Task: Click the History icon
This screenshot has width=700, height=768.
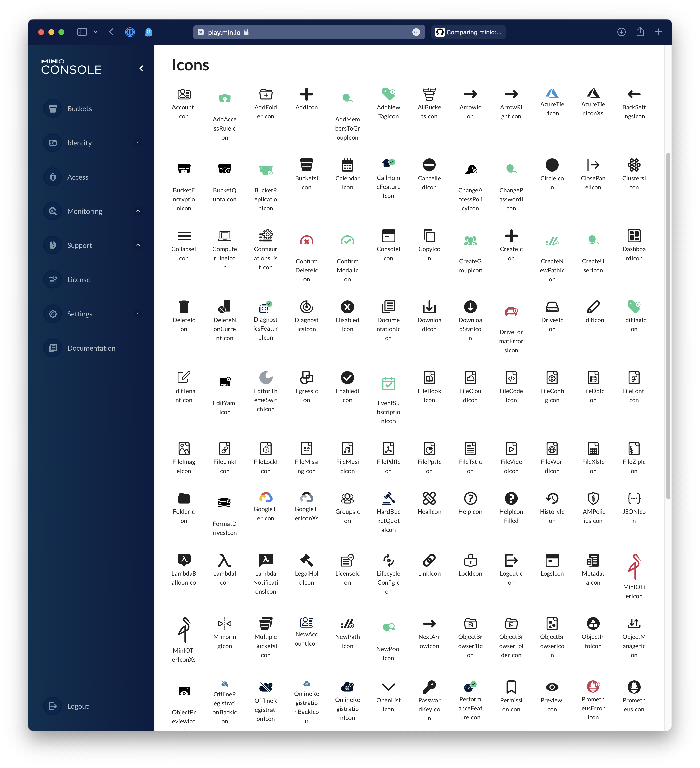Action: tap(552, 498)
